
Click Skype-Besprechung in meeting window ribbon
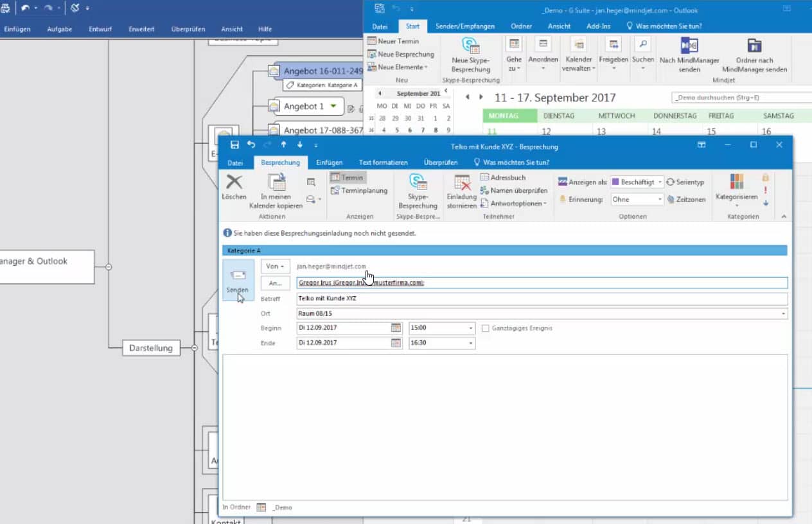418,191
